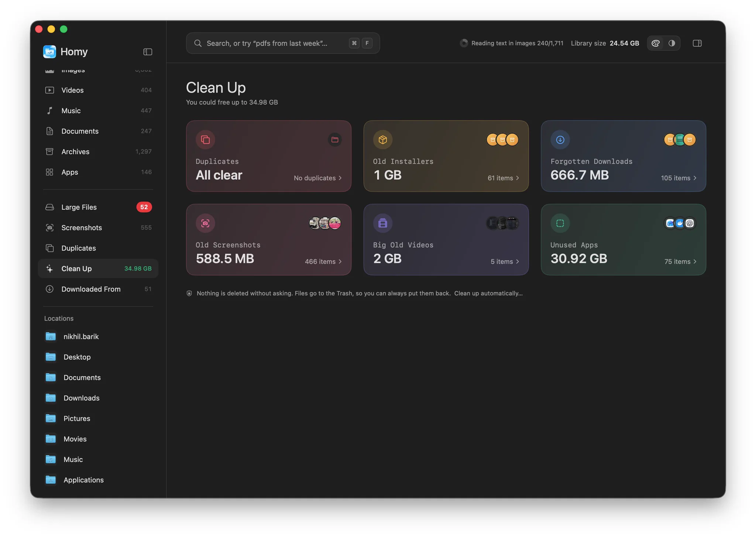756x538 pixels.
Task: Open Applications folder location
Action: pyautogui.click(x=98, y=480)
